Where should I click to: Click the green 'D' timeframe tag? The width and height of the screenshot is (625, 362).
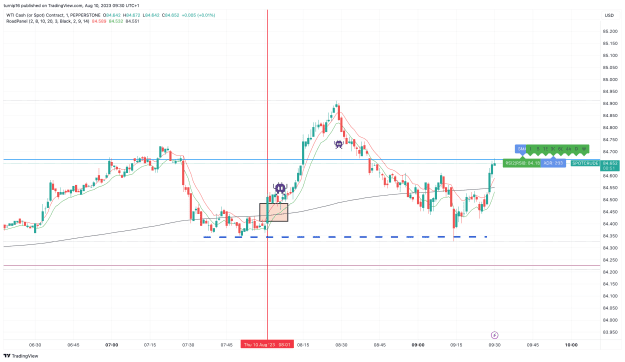576,149
